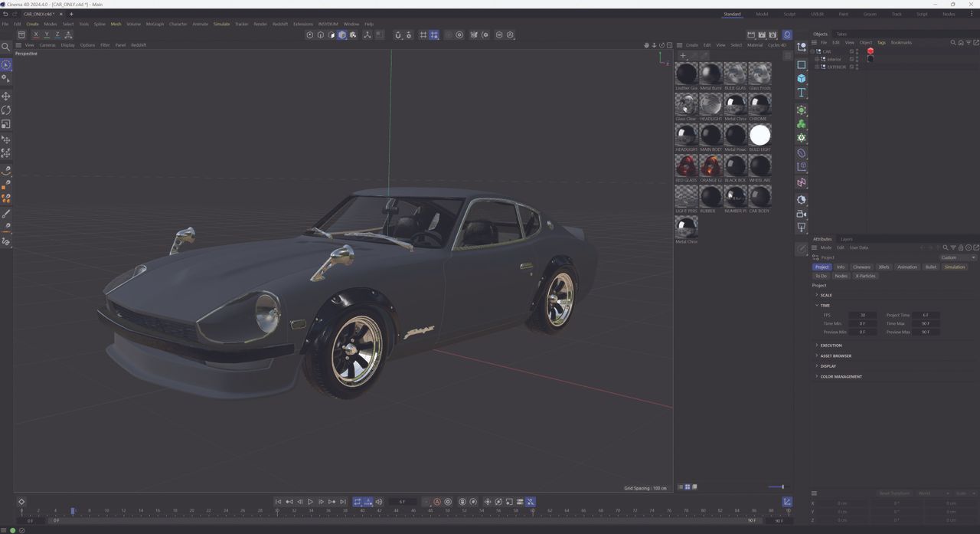The width and height of the screenshot is (980, 534).
Task: Switch to the Takes tab
Action: click(841, 34)
